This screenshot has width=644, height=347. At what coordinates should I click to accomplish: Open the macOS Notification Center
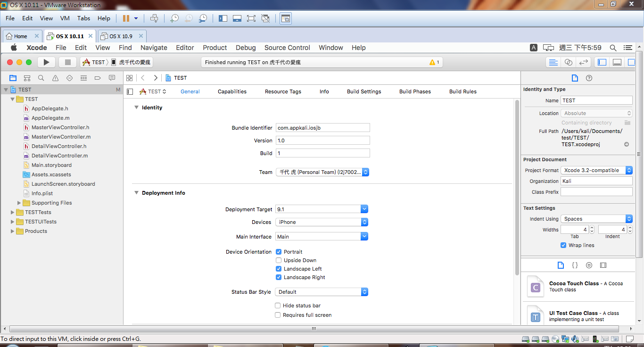click(627, 48)
